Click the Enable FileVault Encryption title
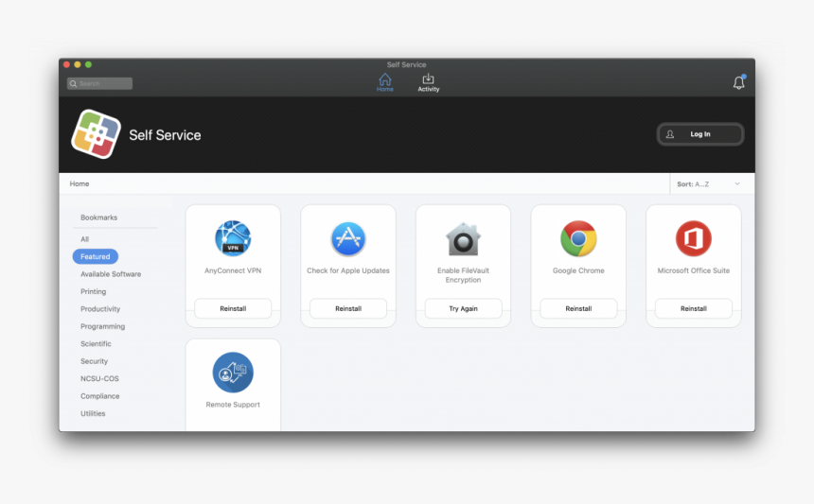 click(x=463, y=275)
